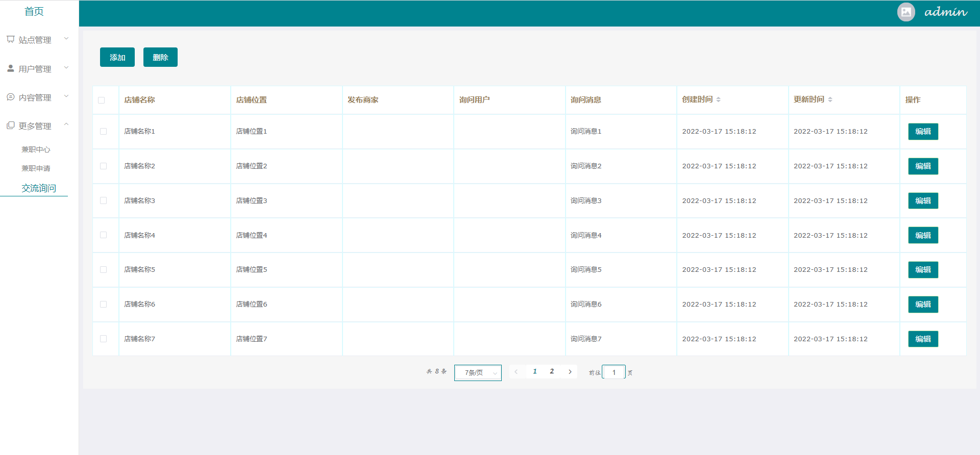Screen dimensions: 980x455
Task: Open the 7条/页 page size dropdown
Action: 478,373
